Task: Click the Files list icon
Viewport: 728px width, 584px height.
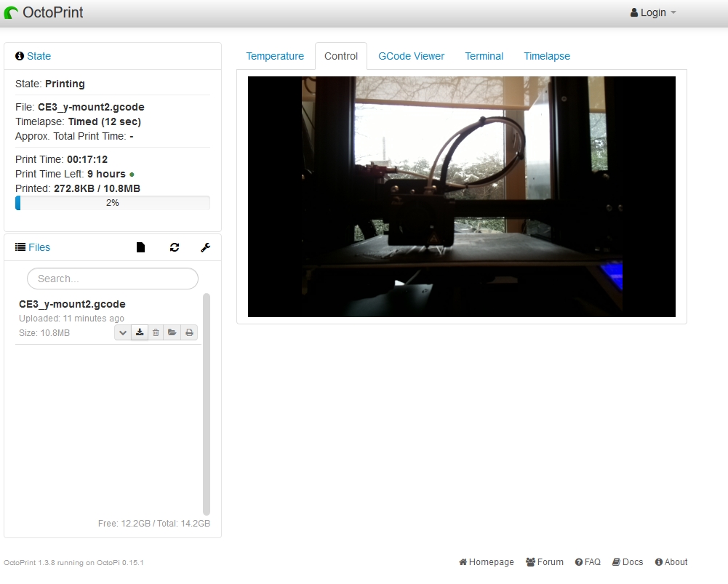Action: [20, 247]
